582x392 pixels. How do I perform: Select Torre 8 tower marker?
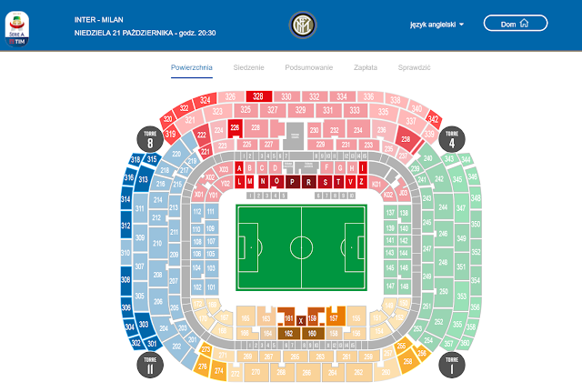coord(150,139)
